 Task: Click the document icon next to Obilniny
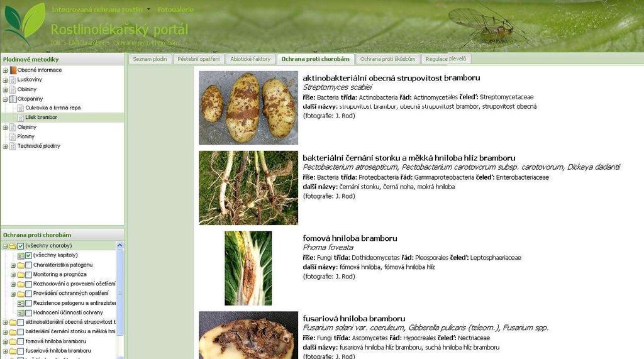pyautogui.click(x=13, y=89)
